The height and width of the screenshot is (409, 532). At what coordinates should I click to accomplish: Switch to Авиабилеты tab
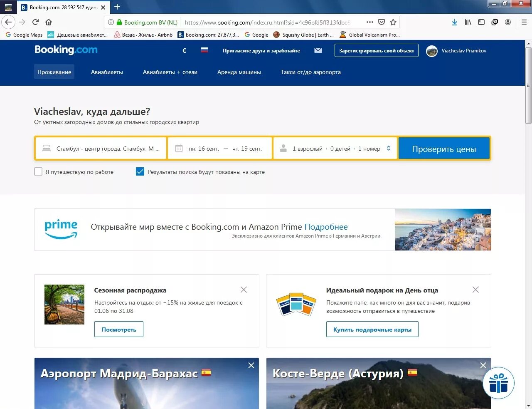click(107, 72)
